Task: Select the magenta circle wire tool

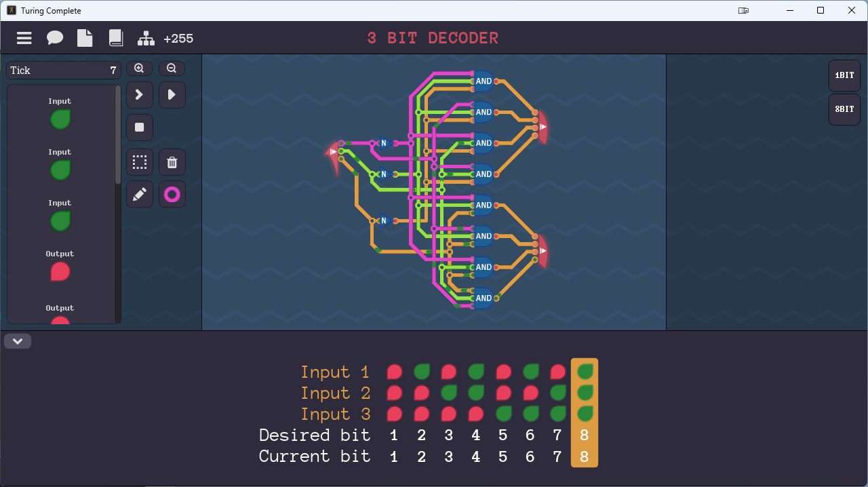Action: pyautogui.click(x=172, y=194)
